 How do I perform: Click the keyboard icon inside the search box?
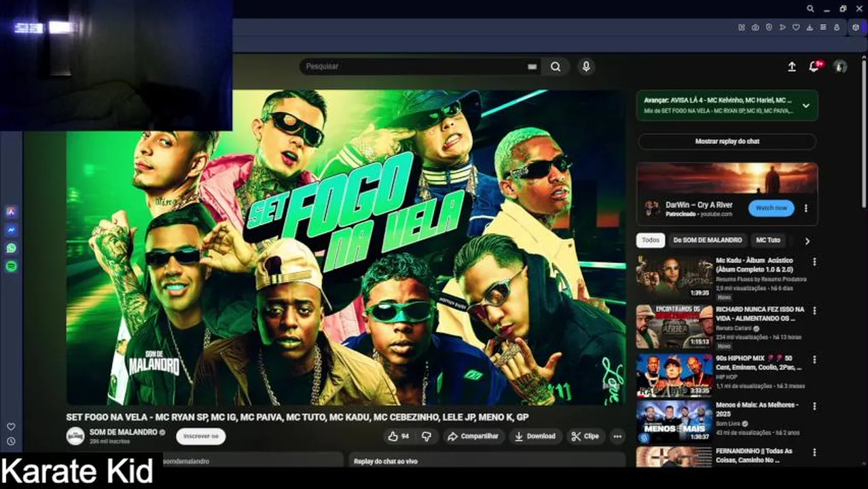(x=532, y=67)
